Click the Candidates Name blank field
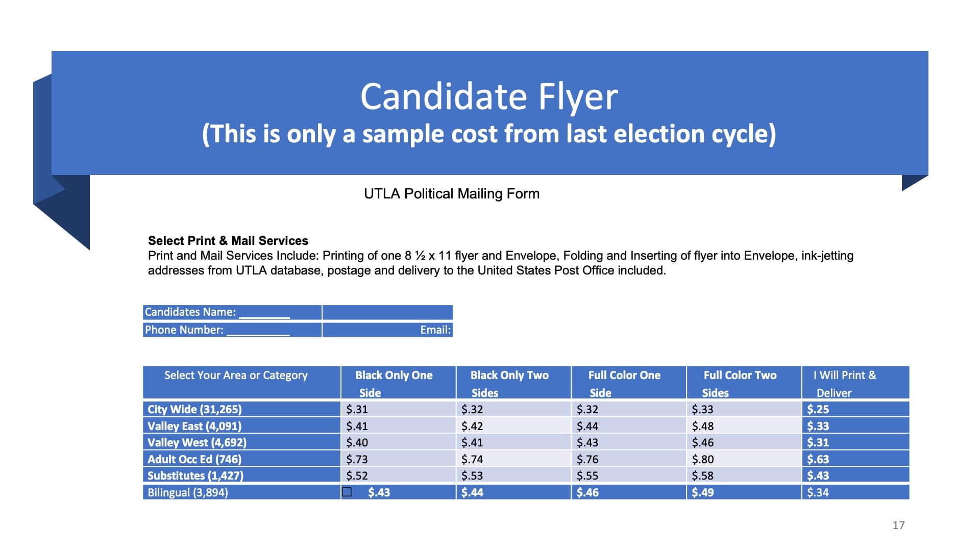The width and height of the screenshot is (980, 551). (264, 313)
